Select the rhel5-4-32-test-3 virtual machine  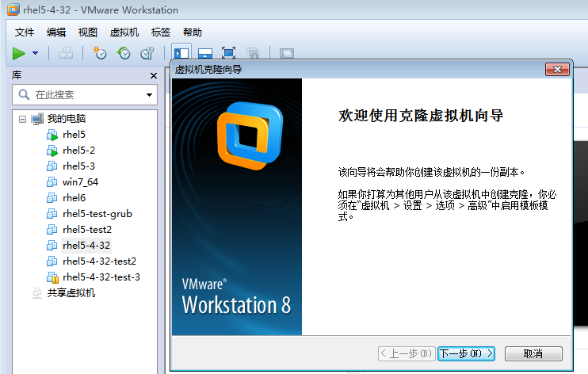[x=101, y=277]
